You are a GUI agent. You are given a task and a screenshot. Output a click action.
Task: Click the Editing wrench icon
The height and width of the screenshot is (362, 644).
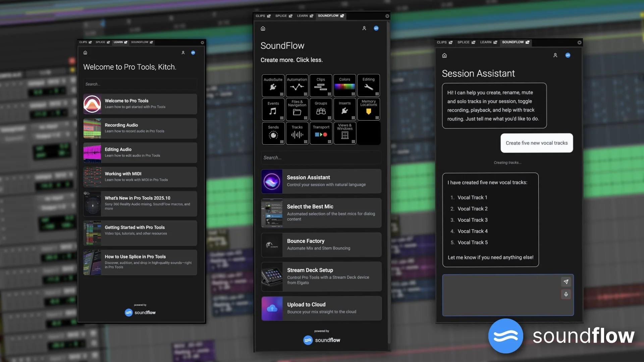pos(368,85)
